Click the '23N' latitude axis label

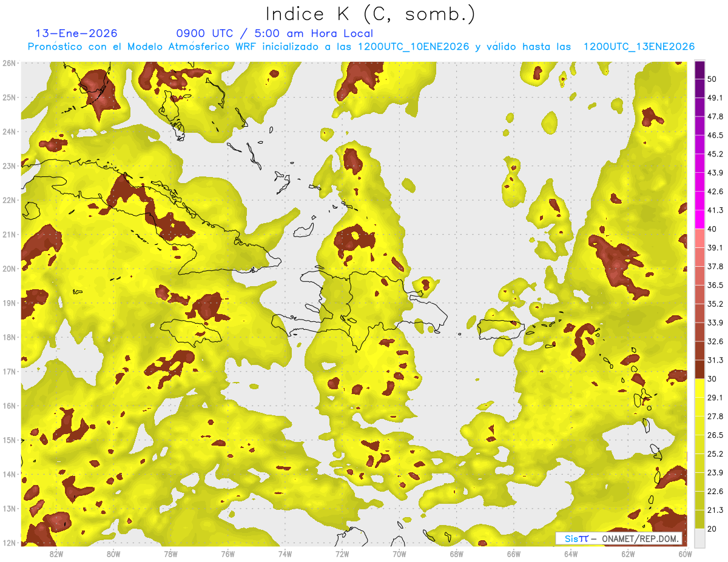(10, 166)
